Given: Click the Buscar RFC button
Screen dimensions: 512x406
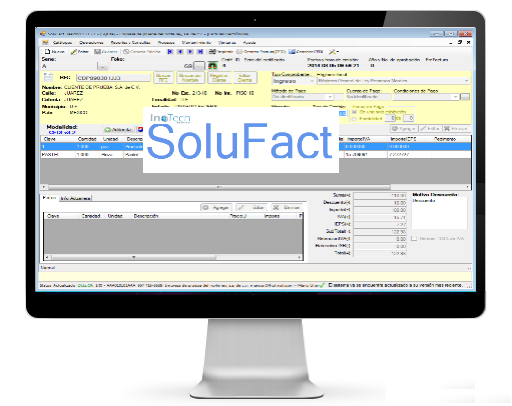Looking at the screenshot, I should pyautogui.click(x=163, y=78).
